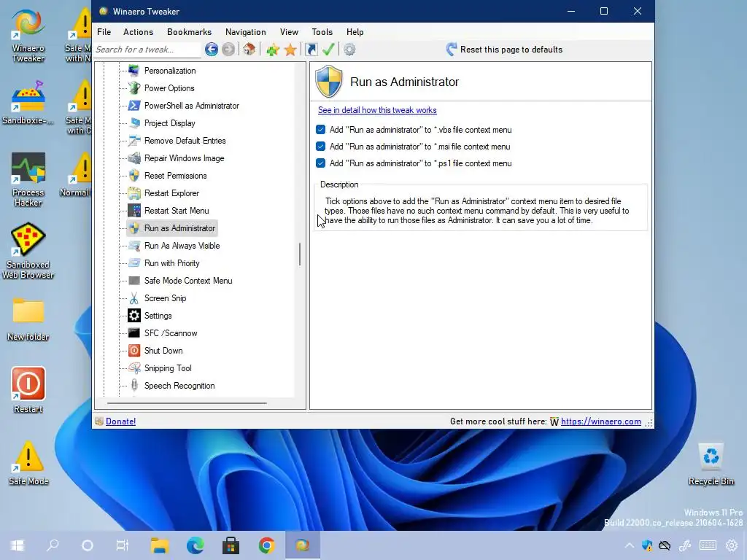Select Run As Always Visible item
This screenshot has width=747, height=560.
pyautogui.click(x=182, y=246)
